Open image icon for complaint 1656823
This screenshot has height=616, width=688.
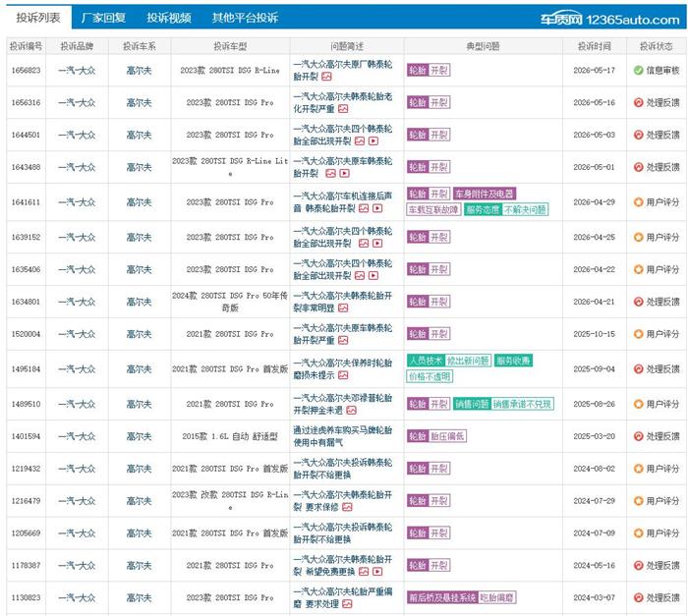(326, 77)
